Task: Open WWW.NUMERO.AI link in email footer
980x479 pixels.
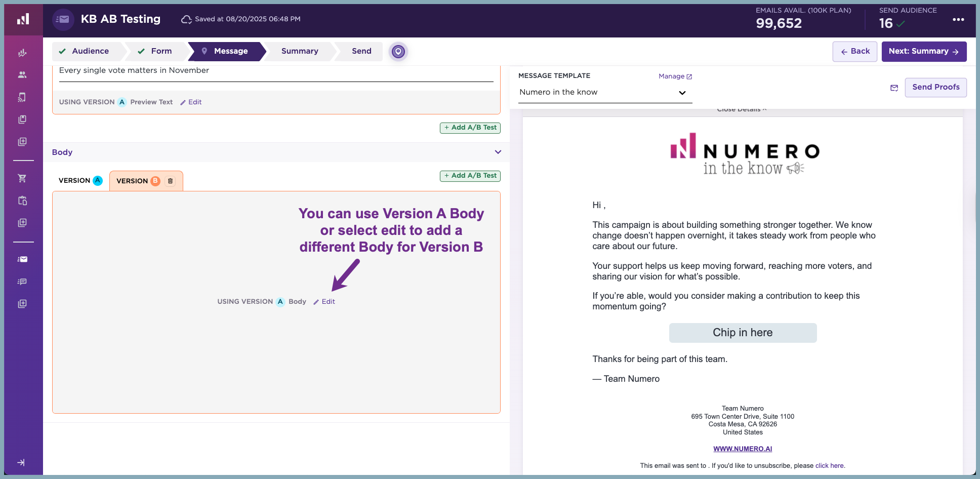Action: coord(743,449)
